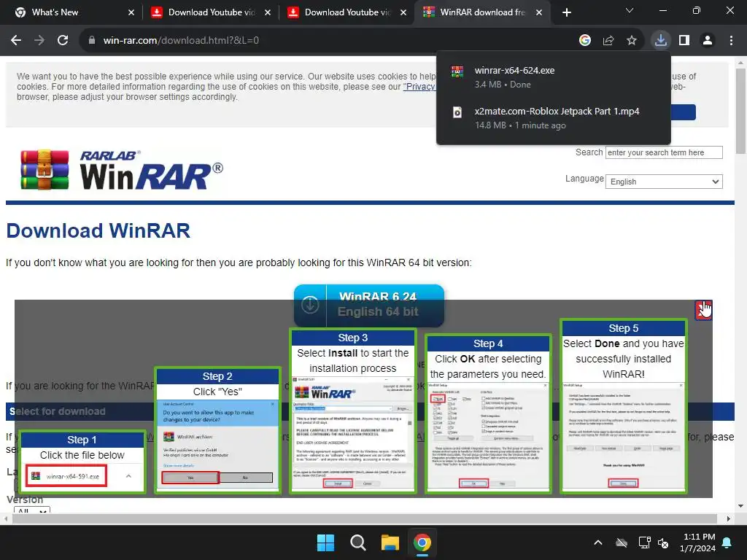Show hidden system tray icons
The width and height of the screenshot is (747, 560).
pyautogui.click(x=598, y=542)
